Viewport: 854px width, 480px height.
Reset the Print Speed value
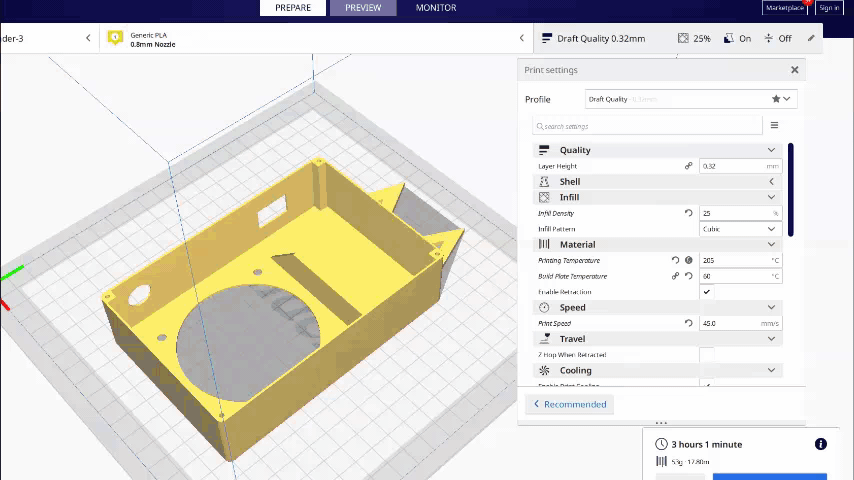coord(688,323)
